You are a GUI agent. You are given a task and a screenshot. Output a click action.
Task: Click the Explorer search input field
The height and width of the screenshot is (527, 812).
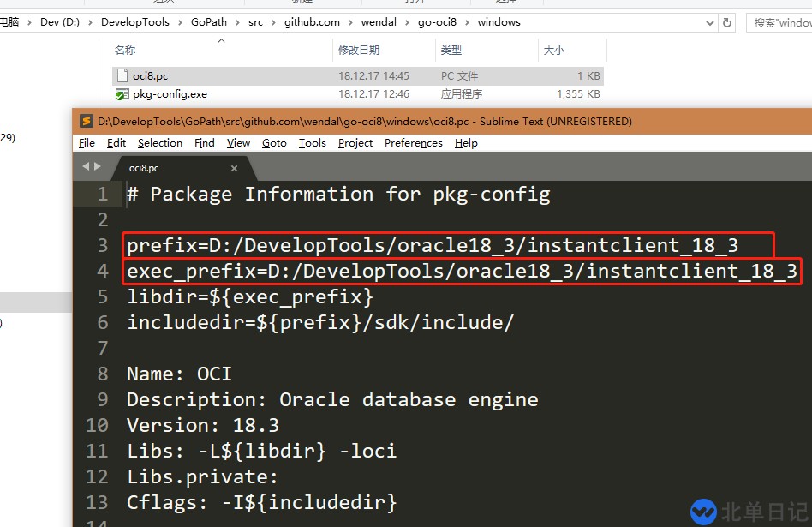pos(779,22)
